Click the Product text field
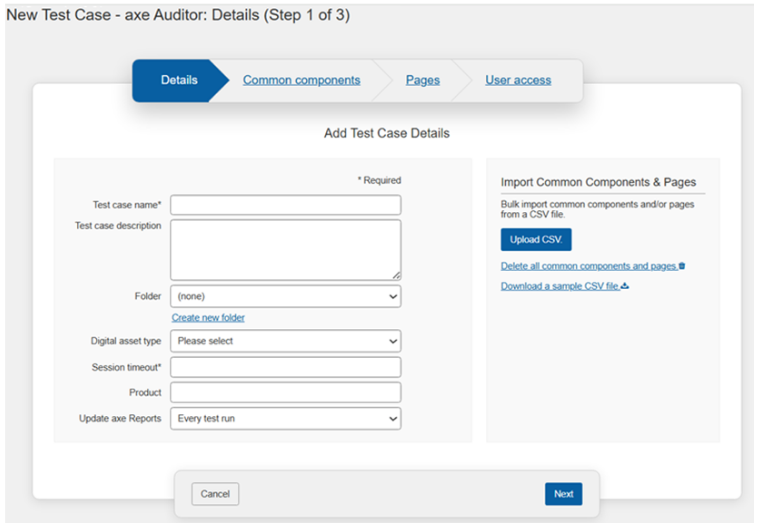Viewport: 757px width, 528px height. (x=285, y=392)
